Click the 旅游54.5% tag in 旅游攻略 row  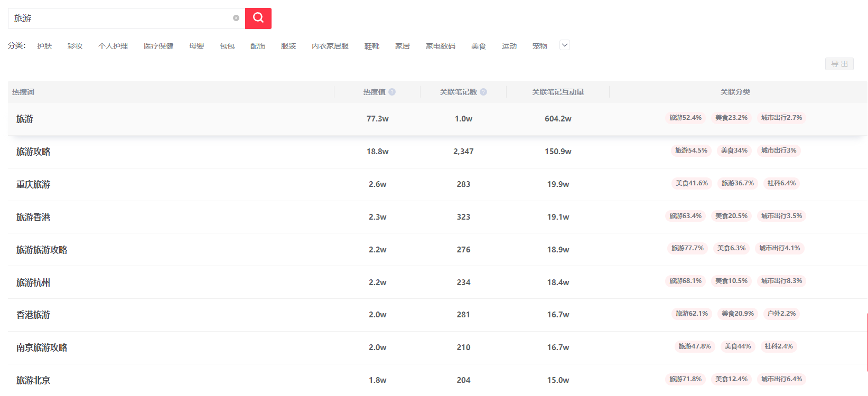click(x=691, y=150)
